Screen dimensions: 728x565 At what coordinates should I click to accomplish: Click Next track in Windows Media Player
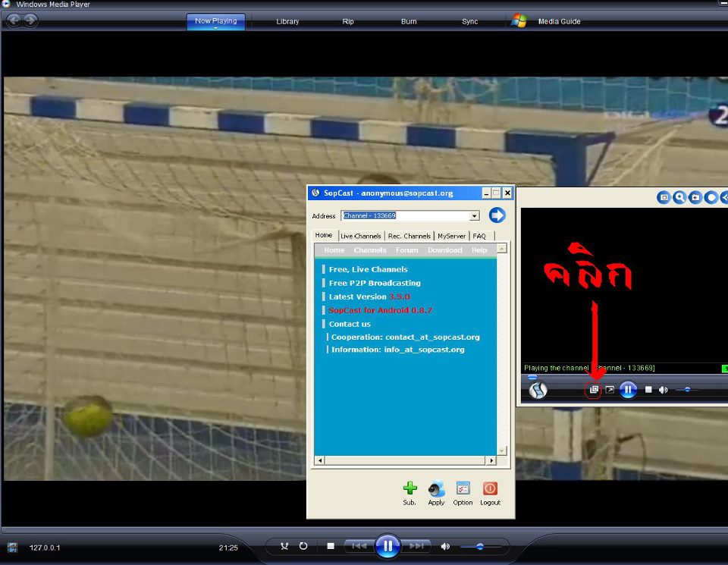[x=416, y=546]
